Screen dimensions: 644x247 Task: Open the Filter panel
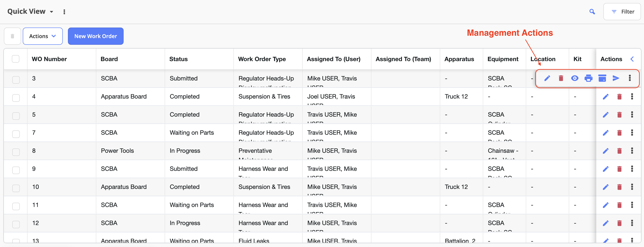point(622,12)
